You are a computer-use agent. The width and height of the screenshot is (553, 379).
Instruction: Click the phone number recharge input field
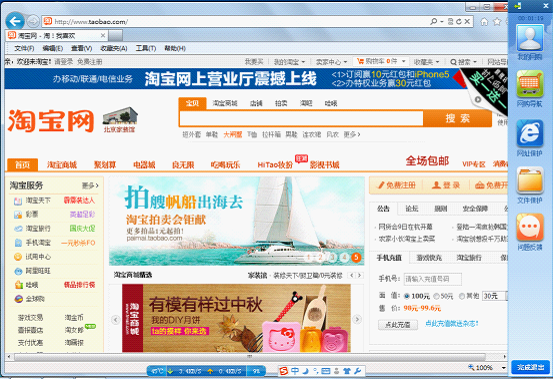pyautogui.click(x=432, y=279)
